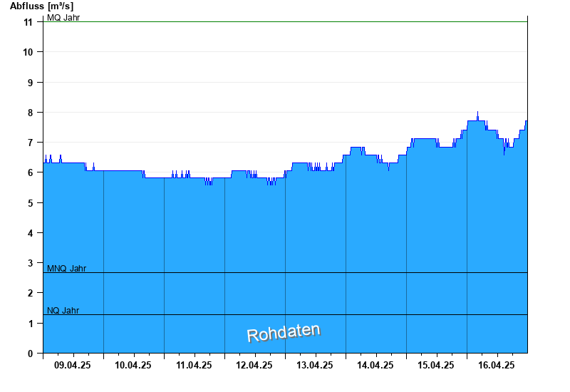Select the 16.04.25 date label
This screenshot has height=392, width=570.
tap(497, 365)
